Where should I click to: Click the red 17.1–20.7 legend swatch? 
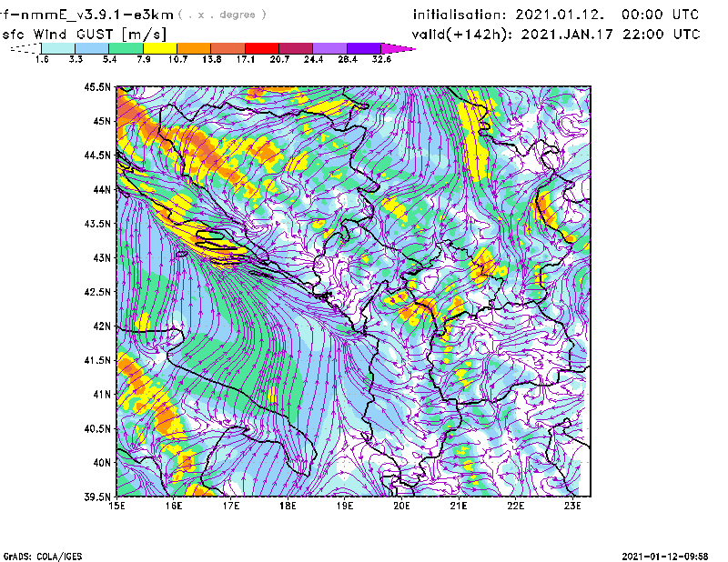tap(262, 48)
